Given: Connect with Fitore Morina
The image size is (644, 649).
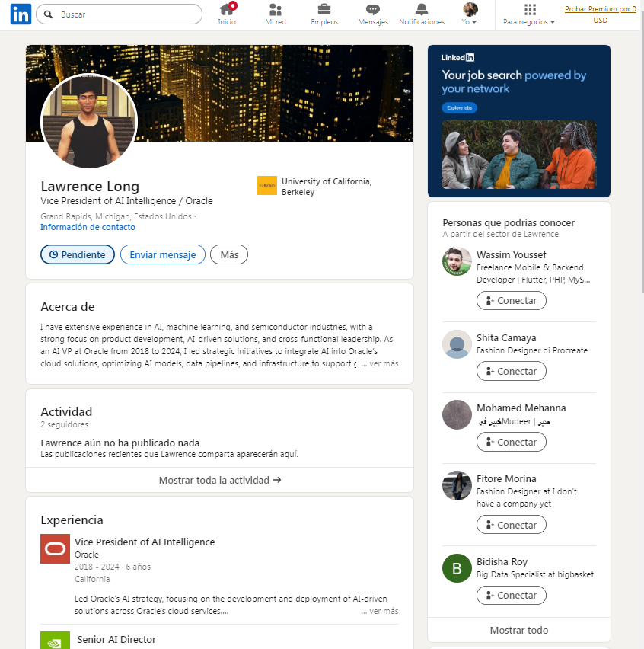Looking at the screenshot, I should (512, 525).
